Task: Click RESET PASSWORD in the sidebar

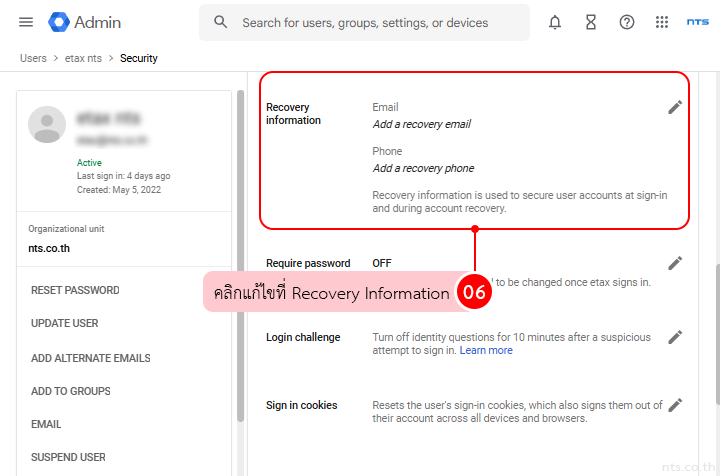Action: point(75,290)
